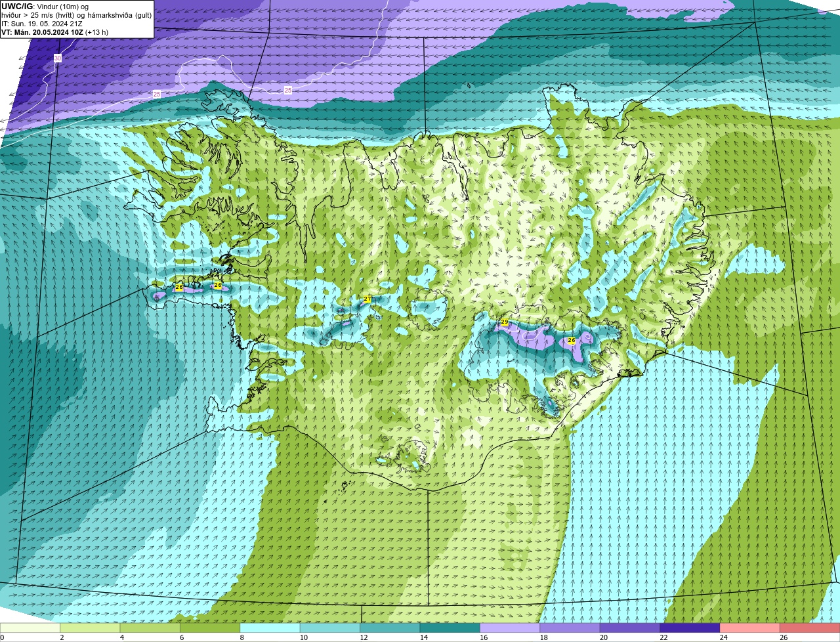Pick the 10–12 m/s aqua legend swatch
Viewport: 840px width, 642px height.
tap(330, 628)
